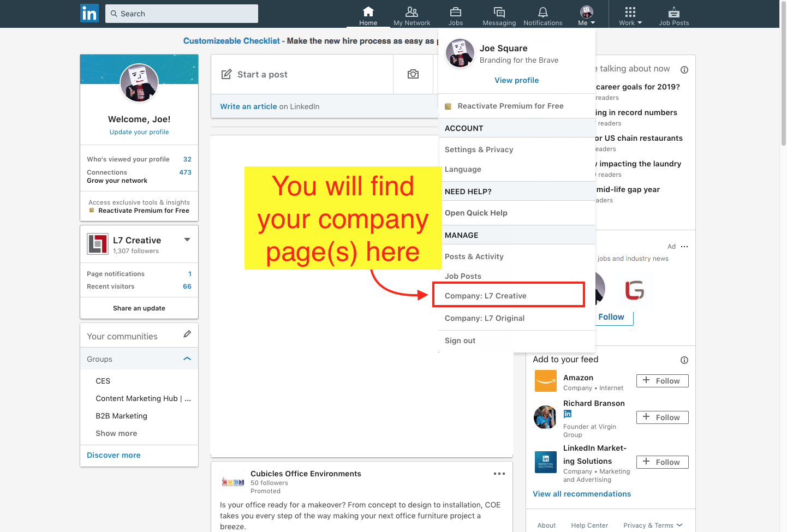Click Write an article link
Viewport: 787px width, 532px height.
(248, 106)
